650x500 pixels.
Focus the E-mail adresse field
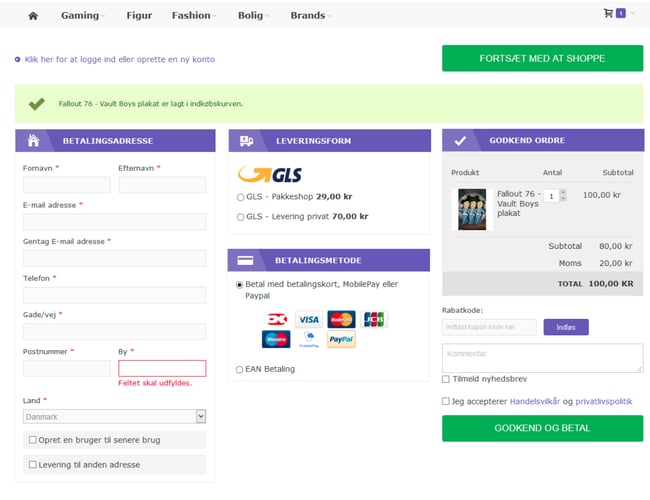[x=114, y=222]
